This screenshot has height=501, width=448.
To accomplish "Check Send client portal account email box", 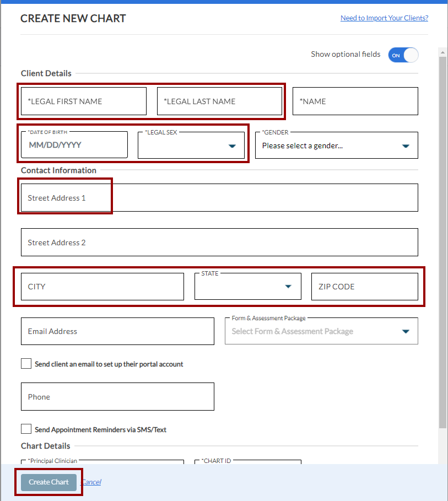I will pyautogui.click(x=26, y=364).
